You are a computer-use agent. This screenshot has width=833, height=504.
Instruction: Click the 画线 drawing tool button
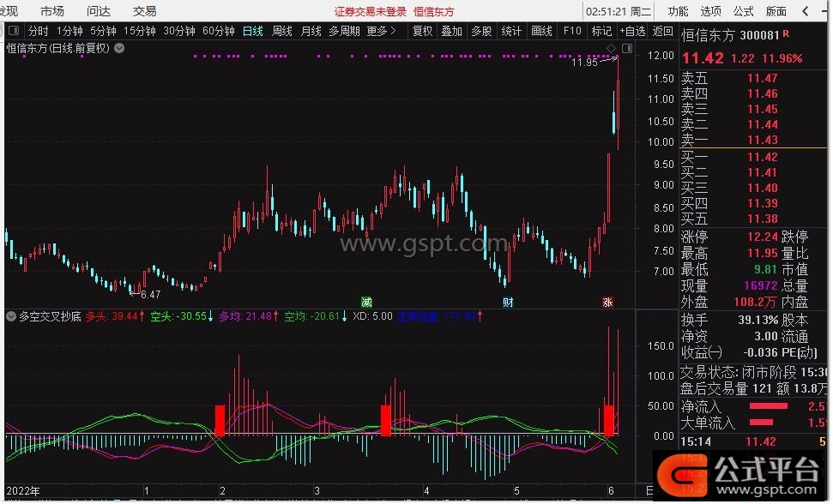(x=541, y=32)
